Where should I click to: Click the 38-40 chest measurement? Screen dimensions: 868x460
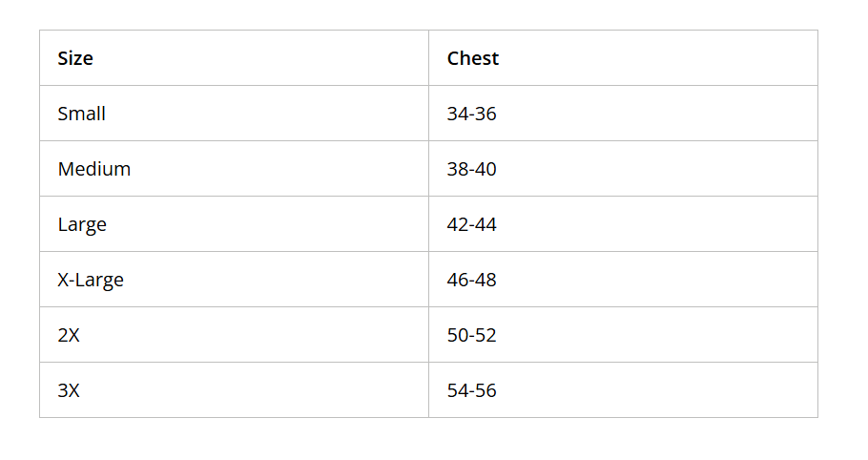[471, 169]
